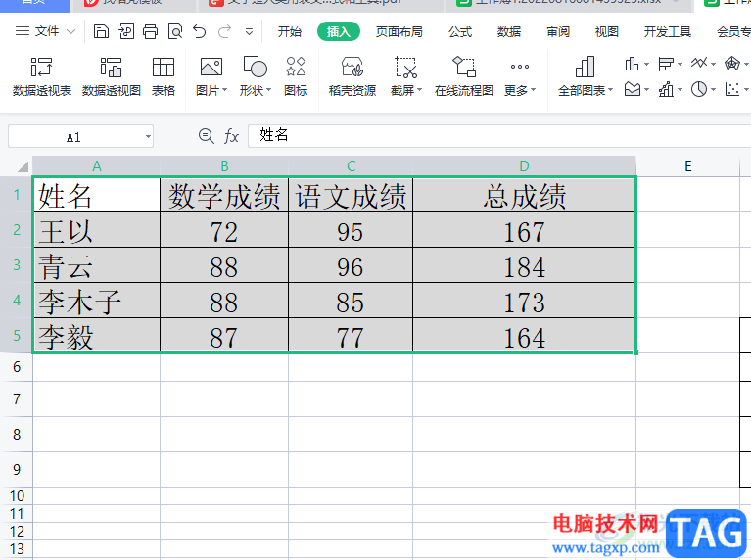The image size is (751, 560).
Task: Click the cell with value 167
Action: (524, 230)
